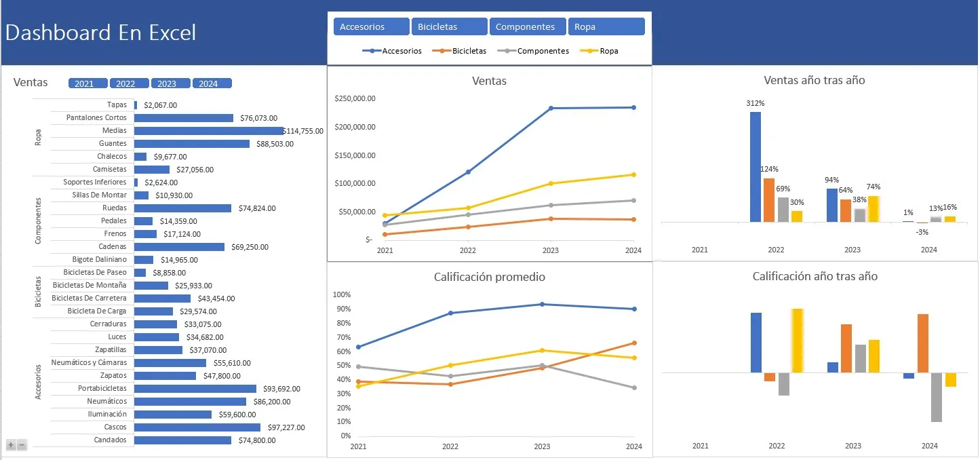Click the Ventas label beside year slicers
This screenshot has height=460, width=980.
(x=31, y=83)
